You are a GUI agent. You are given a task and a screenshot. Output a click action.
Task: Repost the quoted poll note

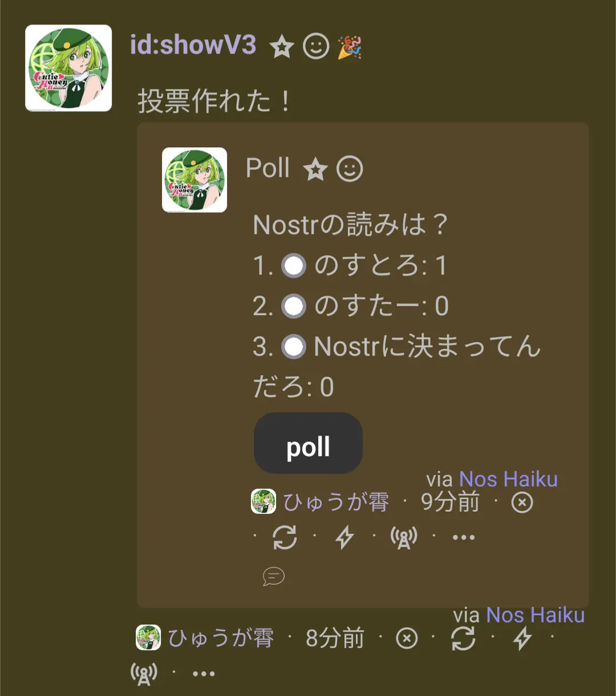285,537
